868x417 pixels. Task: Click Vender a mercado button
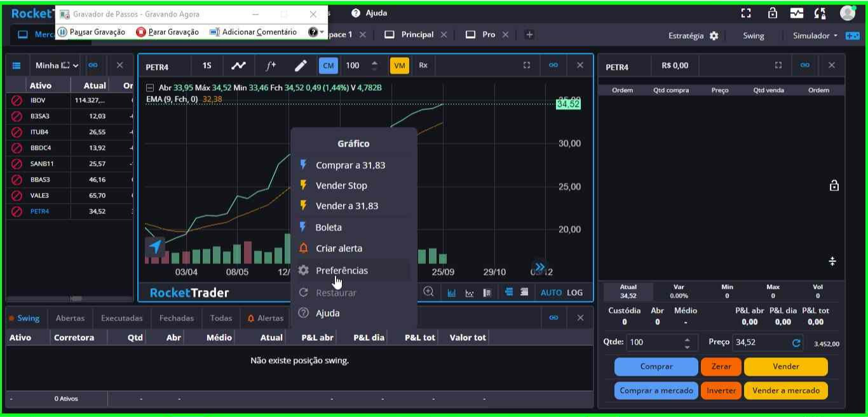coord(786,390)
